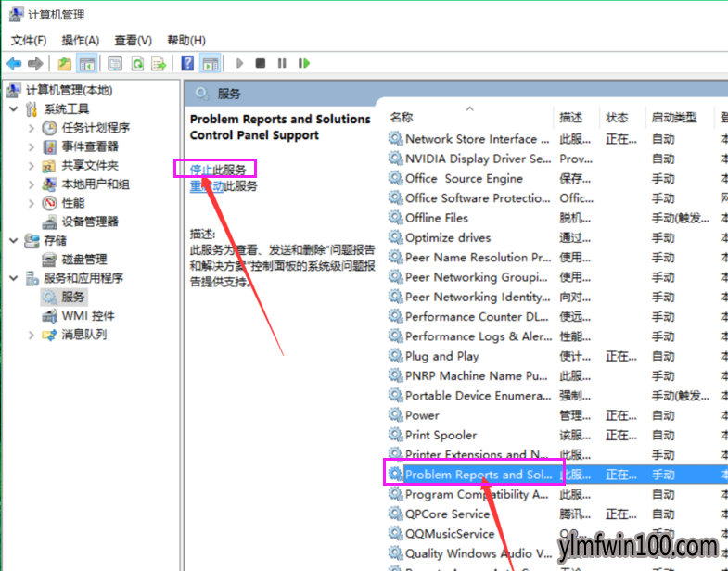
Task: Select the Peer Name Resolution Protocol service
Action: [478, 258]
